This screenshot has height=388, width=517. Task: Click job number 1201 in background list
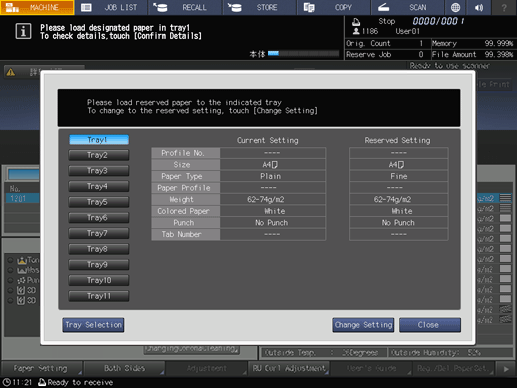(22, 199)
